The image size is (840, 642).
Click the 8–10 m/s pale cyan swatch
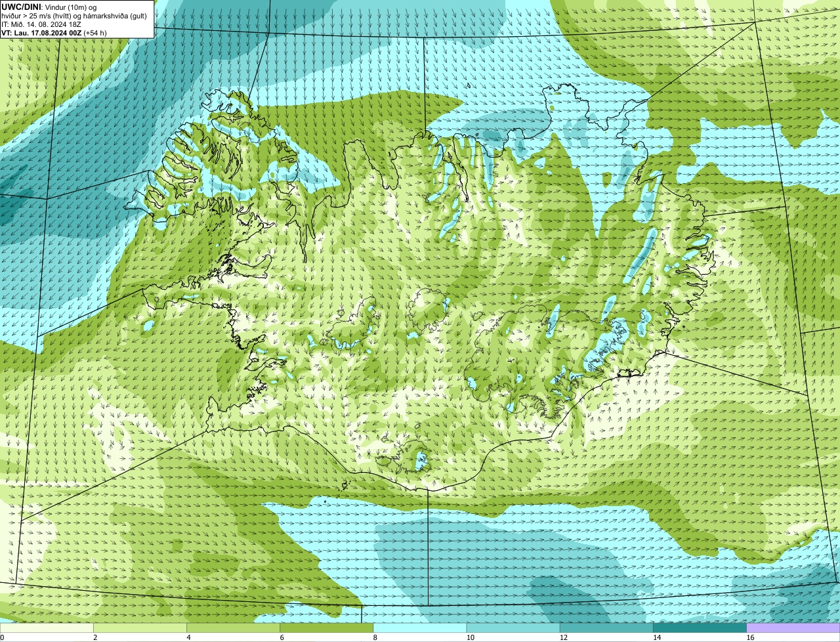[x=420, y=628]
